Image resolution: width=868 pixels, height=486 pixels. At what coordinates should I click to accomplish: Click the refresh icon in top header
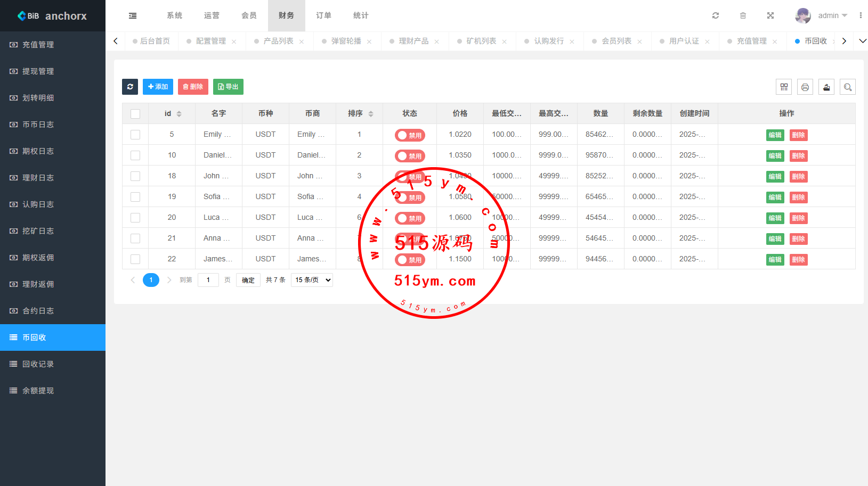(716, 16)
